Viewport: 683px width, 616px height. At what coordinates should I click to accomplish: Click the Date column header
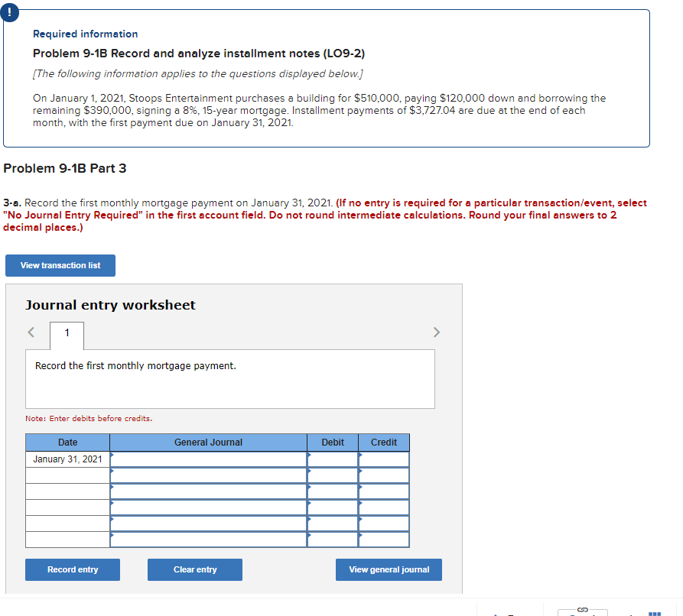67,443
